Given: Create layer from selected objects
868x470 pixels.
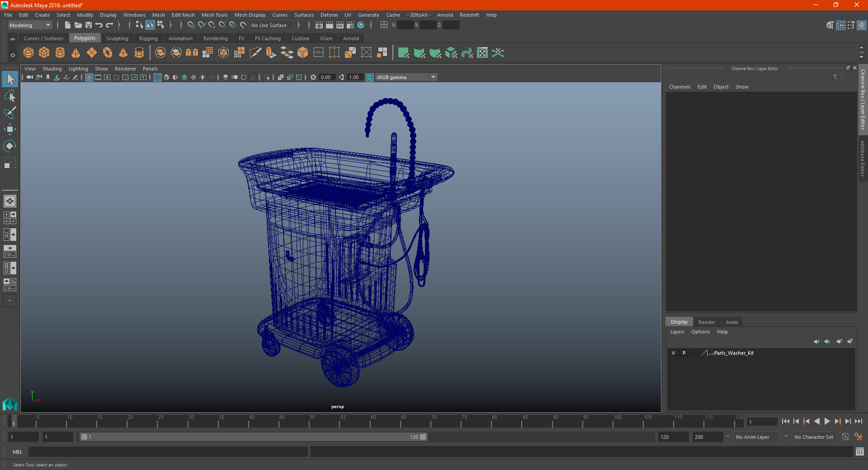Looking at the screenshot, I should [x=850, y=341].
